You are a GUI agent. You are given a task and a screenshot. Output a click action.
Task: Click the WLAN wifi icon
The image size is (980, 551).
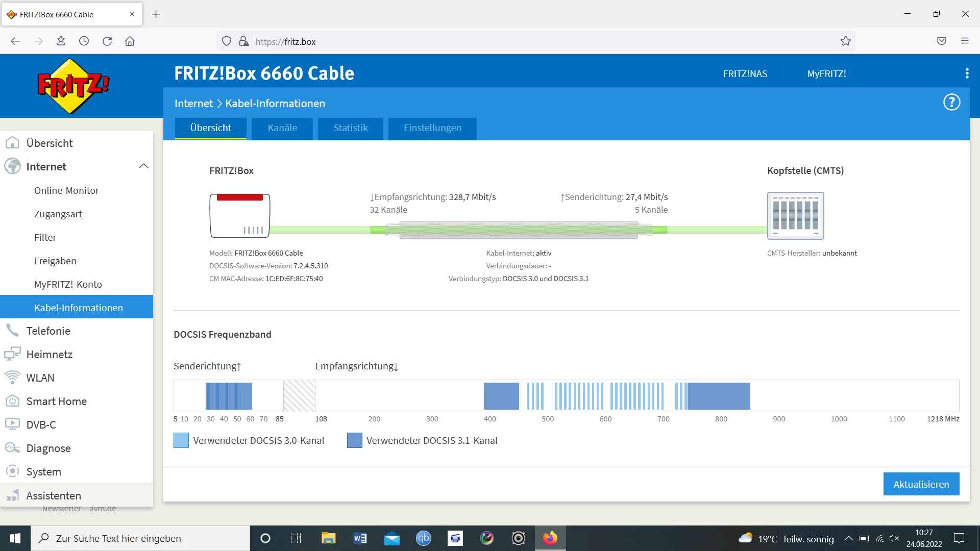tap(12, 378)
